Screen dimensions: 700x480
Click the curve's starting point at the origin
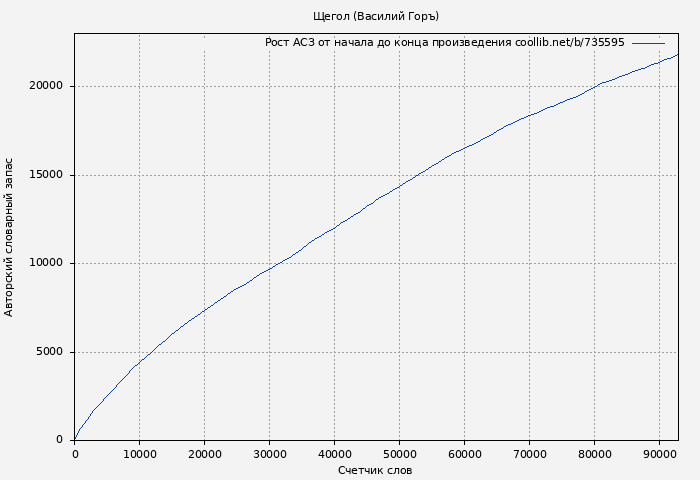tap(75, 439)
